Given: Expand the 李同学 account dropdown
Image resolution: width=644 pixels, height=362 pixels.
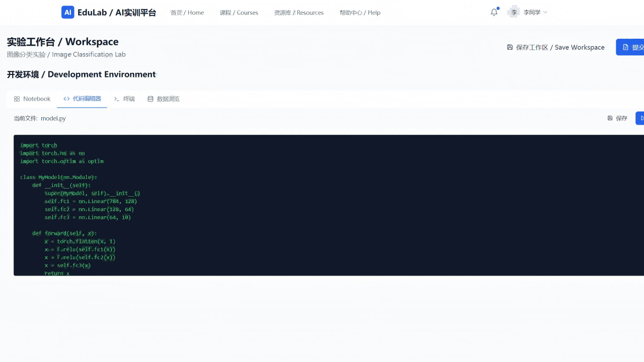Looking at the screenshot, I should pyautogui.click(x=535, y=12).
